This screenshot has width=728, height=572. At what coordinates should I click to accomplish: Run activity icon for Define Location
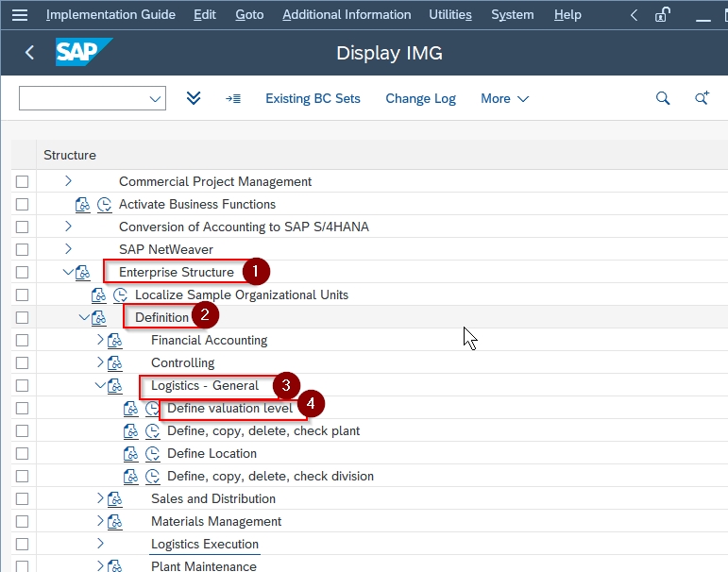(153, 454)
